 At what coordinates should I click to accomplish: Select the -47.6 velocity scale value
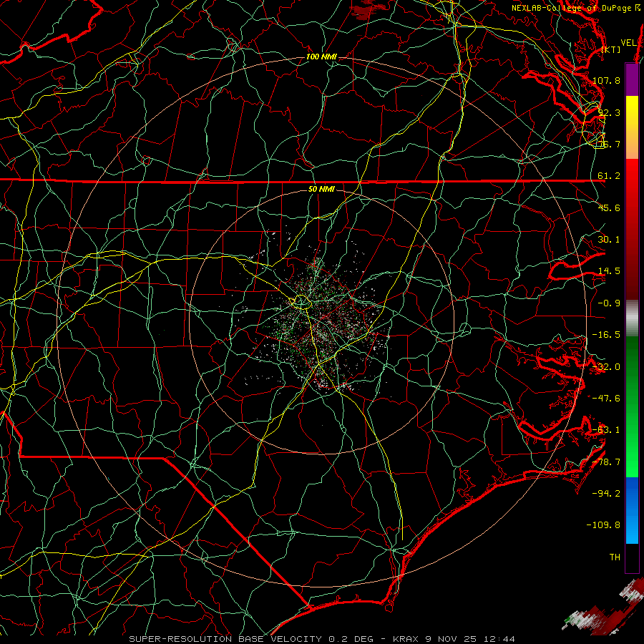(x=606, y=399)
